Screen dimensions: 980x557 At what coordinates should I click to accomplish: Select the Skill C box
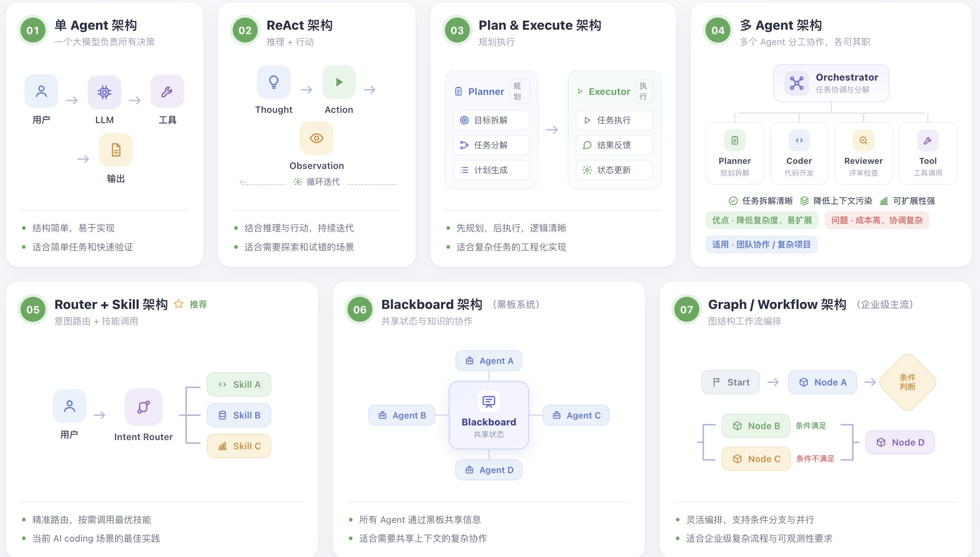click(x=239, y=446)
